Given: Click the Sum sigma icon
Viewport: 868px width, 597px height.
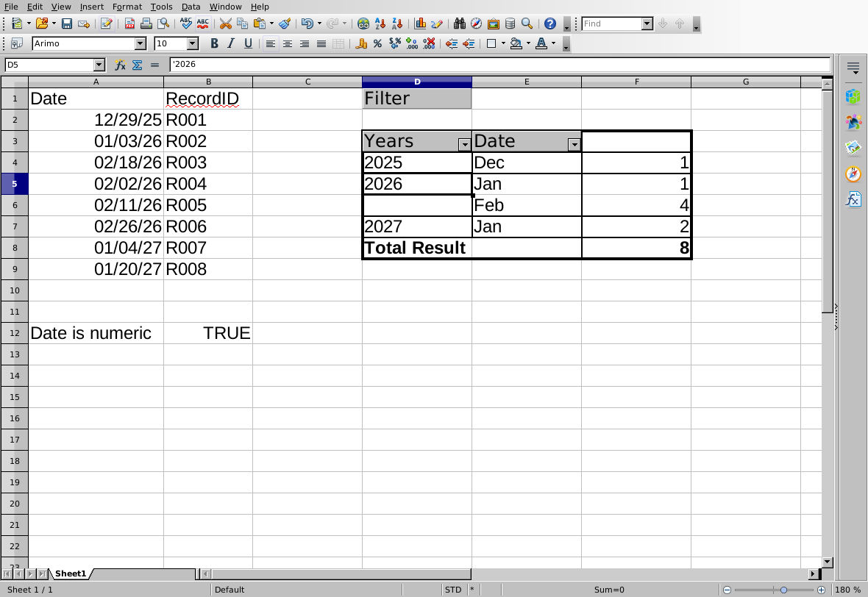Looking at the screenshot, I should 138,65.
